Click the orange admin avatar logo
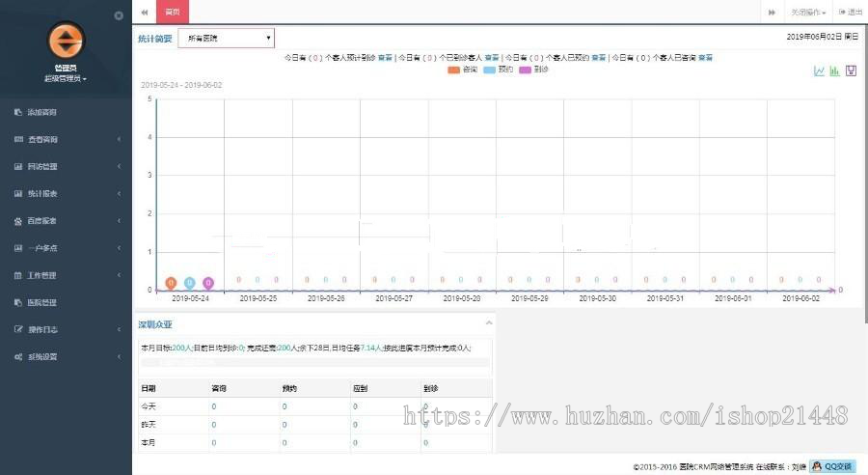868x475 pixels. tap(66, 41)
